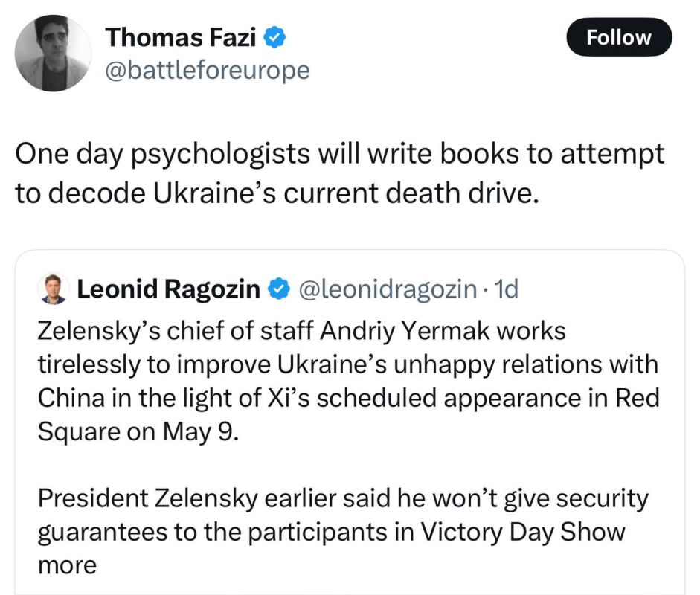Click the Follow button
The image size is (700, 595).
[618, 37]
